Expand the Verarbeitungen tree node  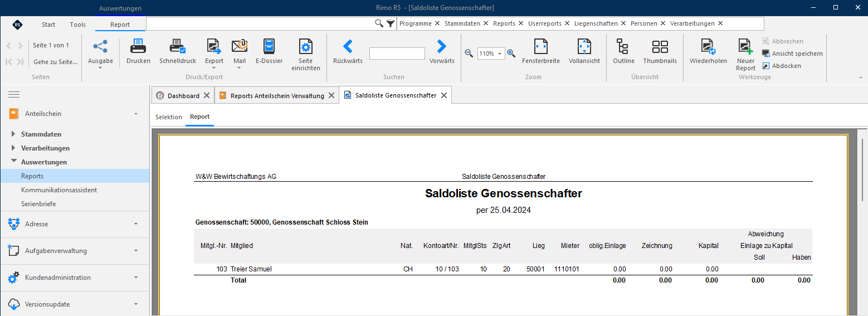coord(14,148)
